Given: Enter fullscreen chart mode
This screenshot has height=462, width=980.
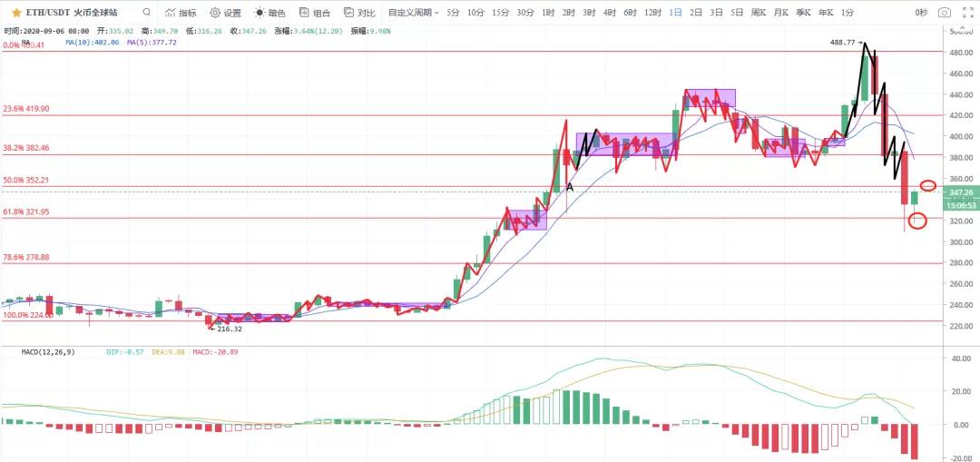Looking at the screenshot, I should (x=968, y=13).
